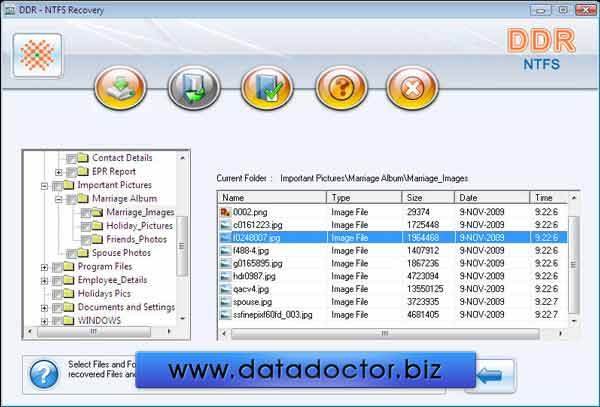
Task: Click the folder tree vertical scrollbar thumb
Action: [182, 246]
